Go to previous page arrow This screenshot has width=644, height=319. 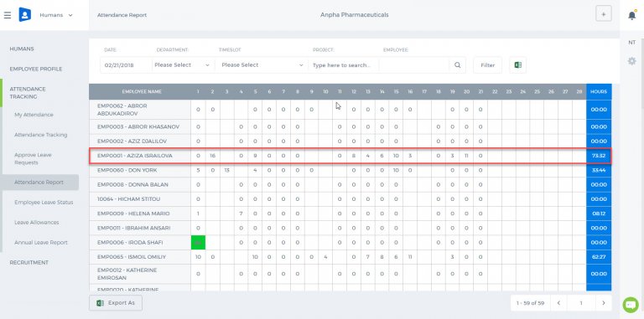(x=558, y=303)
